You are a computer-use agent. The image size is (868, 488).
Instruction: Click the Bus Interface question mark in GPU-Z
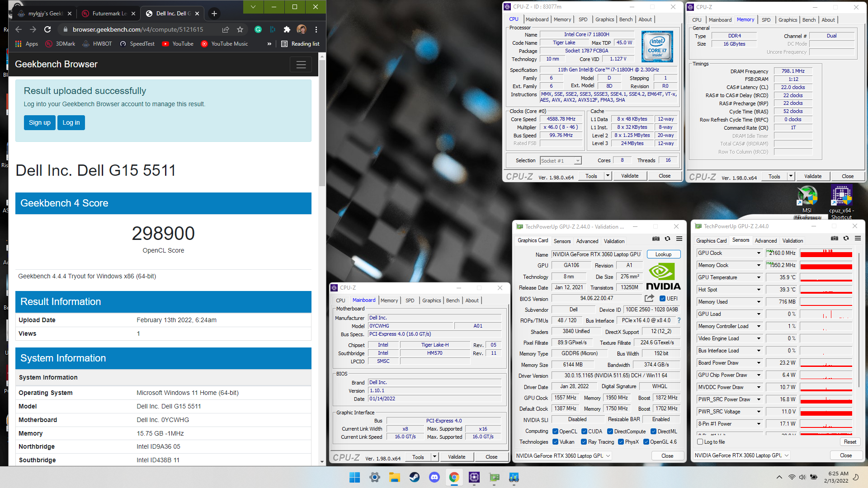679,320
